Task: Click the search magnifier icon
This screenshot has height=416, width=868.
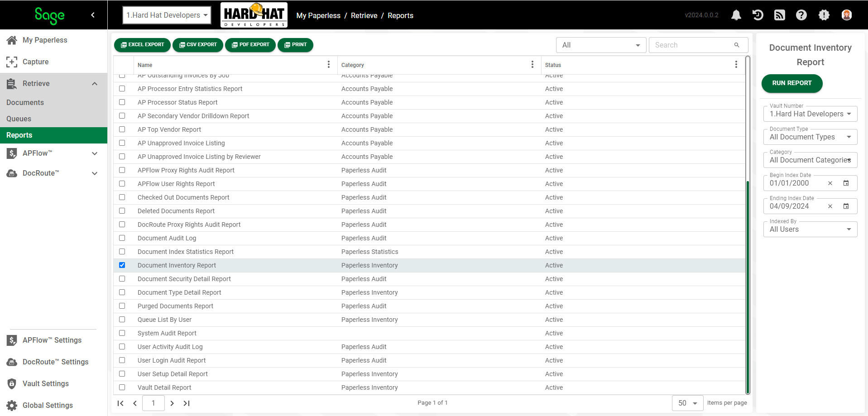Action: pos(737,45)
